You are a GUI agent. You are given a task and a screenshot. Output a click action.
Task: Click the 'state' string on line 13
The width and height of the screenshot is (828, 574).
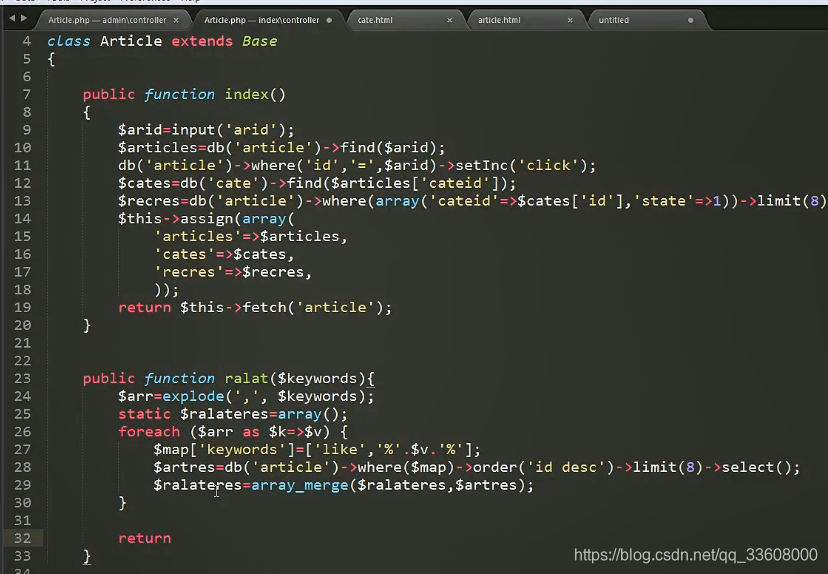[663, 201]
